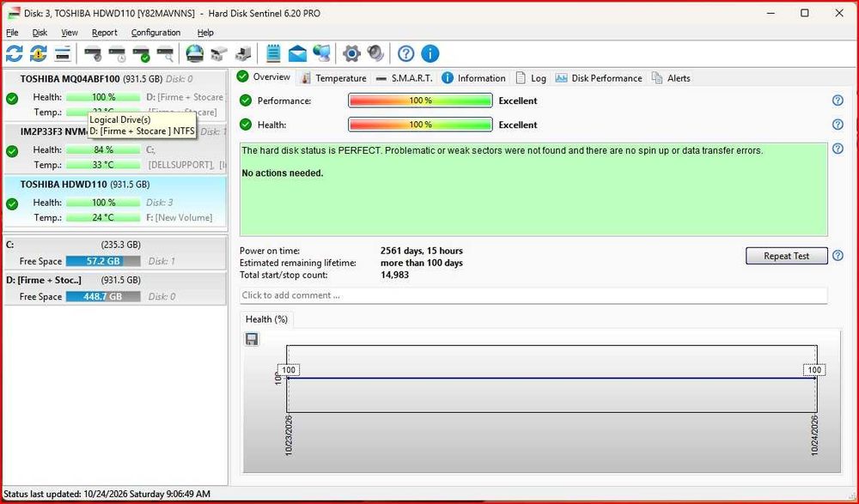Click the disk icon with clock
Viewport: 859px width, 504px height.
[117, 54]
